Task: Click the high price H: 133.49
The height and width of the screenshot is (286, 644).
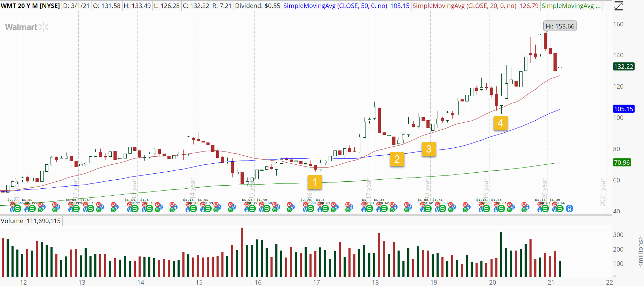Action: coord(138,6)
